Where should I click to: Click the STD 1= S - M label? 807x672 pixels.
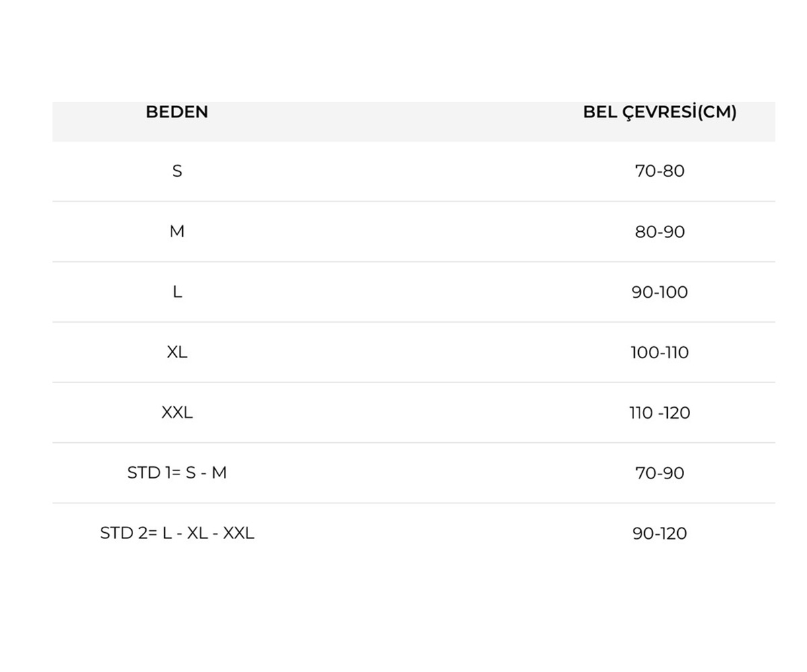[177, 473]
